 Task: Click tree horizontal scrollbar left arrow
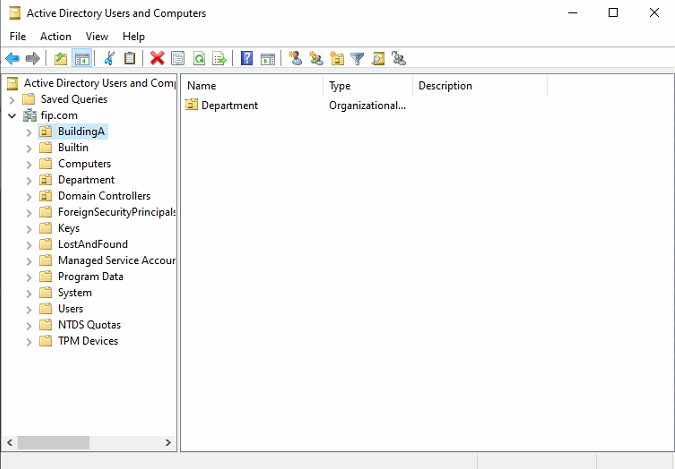[x=9, y=442]
